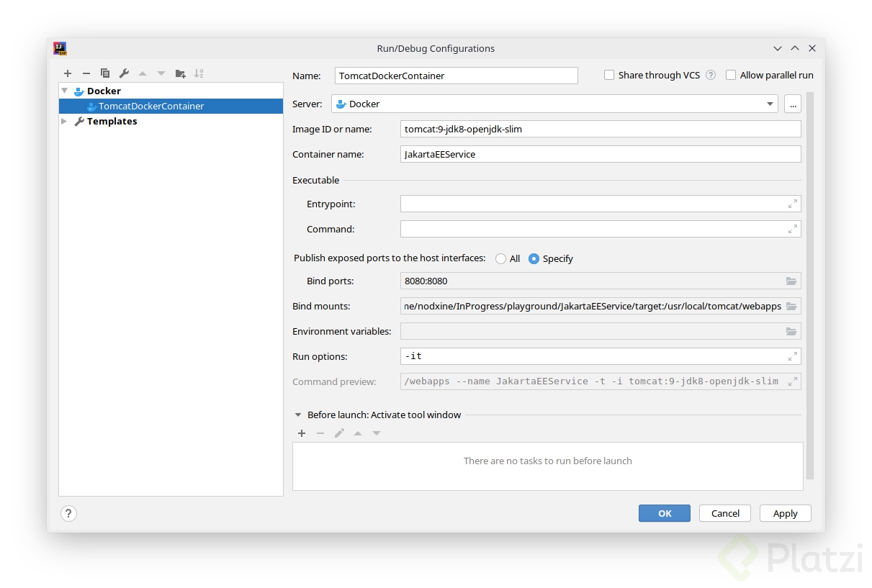The height and width of the screenshot is (588, 872).
Task: Copy the selected configuration
Action: pyautogui.click(x=105, y=73)
